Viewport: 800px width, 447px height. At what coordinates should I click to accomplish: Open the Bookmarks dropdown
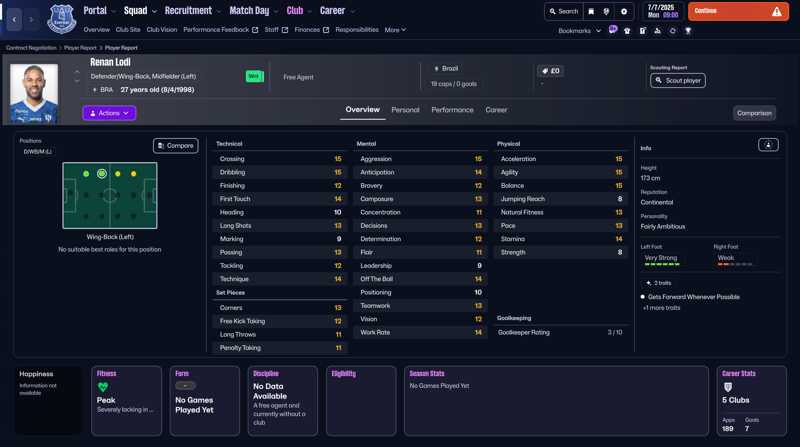(579, 31)
